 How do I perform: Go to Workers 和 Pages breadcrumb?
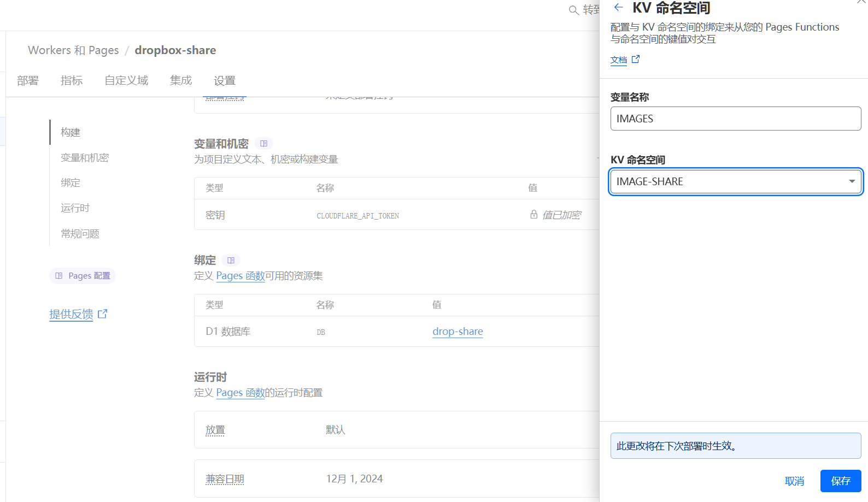pos(73,50)
